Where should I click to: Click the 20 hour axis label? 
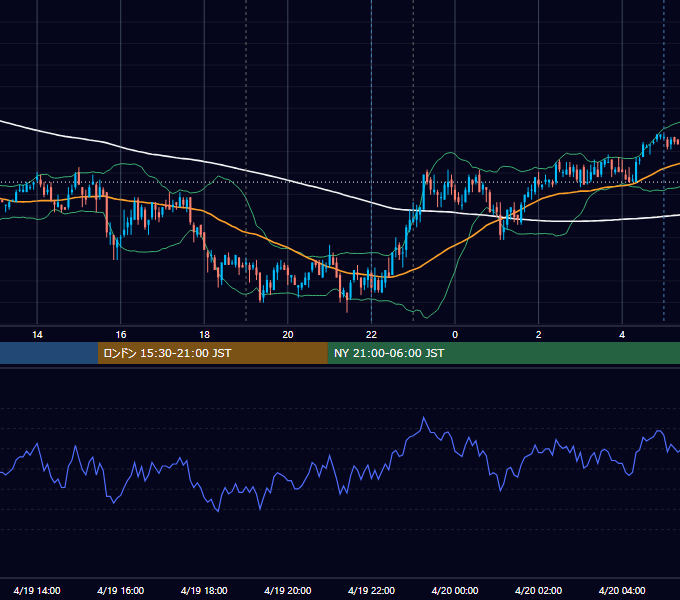pyautogui.click(x=288, y=335)
